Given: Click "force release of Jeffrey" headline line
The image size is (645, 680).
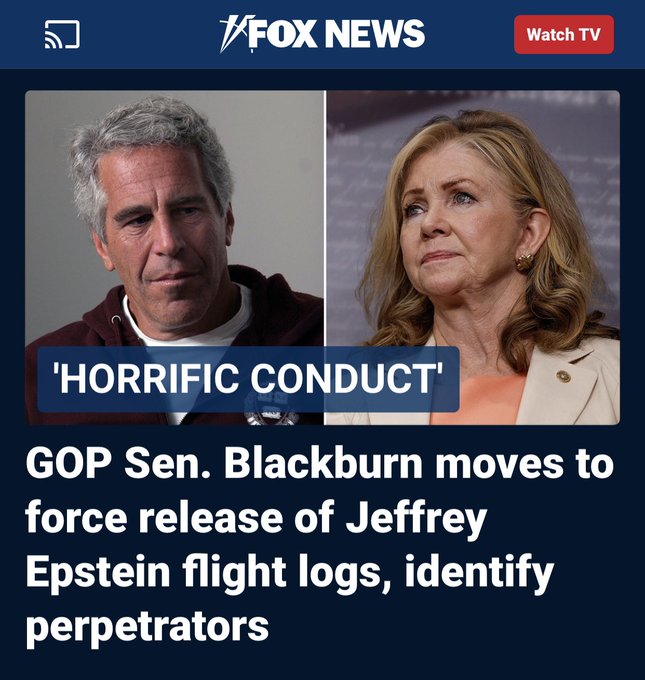Looking at the screenshot, I should 256,517.
